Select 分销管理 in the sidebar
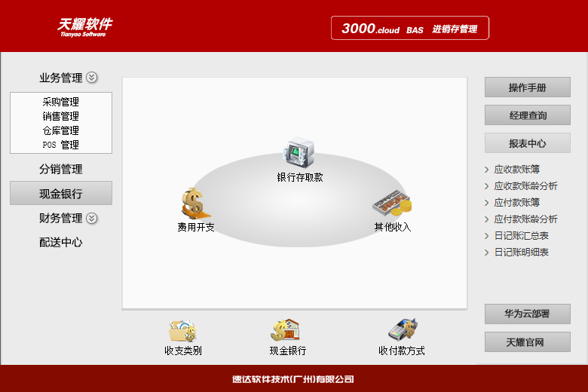The height and width of the screenshot is (392, 588). point(61,169)
